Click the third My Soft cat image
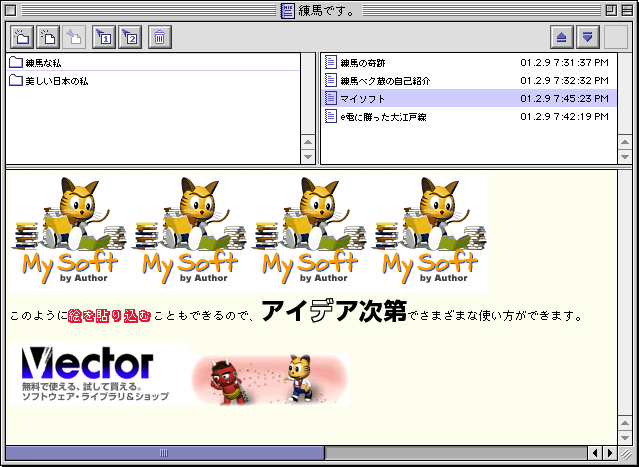 311,232
